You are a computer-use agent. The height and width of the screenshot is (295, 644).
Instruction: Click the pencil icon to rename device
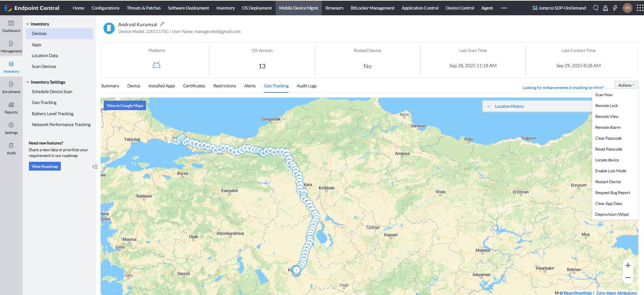(x=162, y=24)
